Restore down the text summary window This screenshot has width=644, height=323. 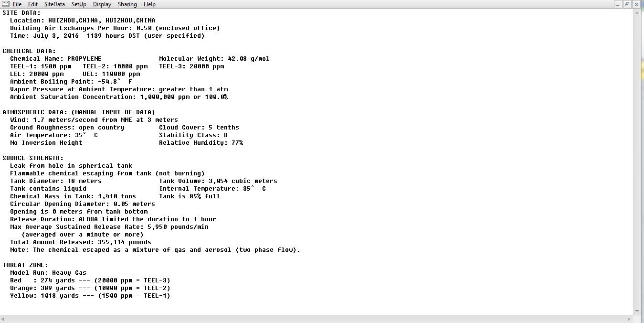(x=627, y=4)
